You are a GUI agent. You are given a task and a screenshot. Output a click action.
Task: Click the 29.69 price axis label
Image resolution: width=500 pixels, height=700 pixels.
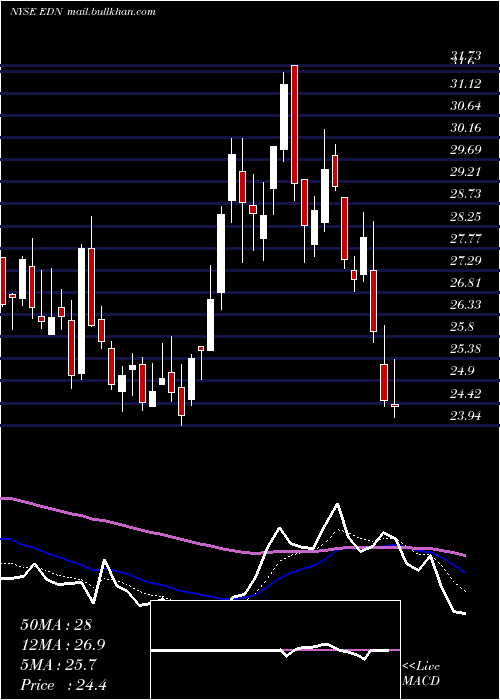pos(466,150)
